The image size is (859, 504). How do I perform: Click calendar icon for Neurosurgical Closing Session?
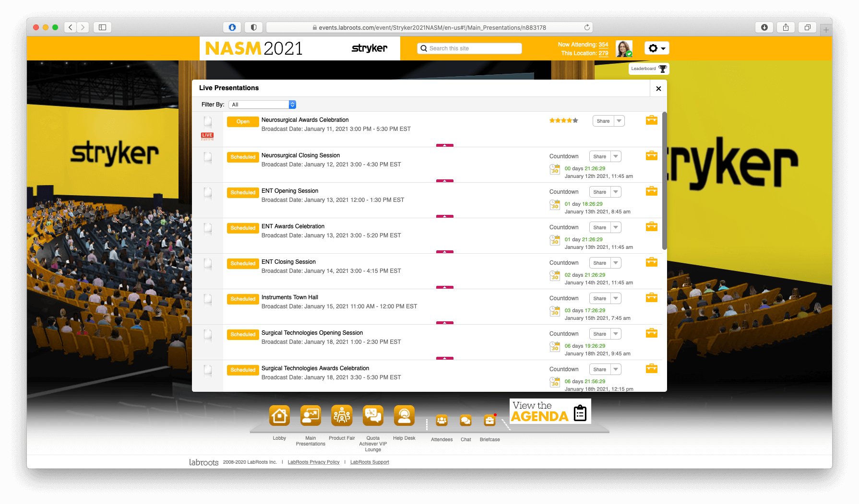click(x=555, y=169)
